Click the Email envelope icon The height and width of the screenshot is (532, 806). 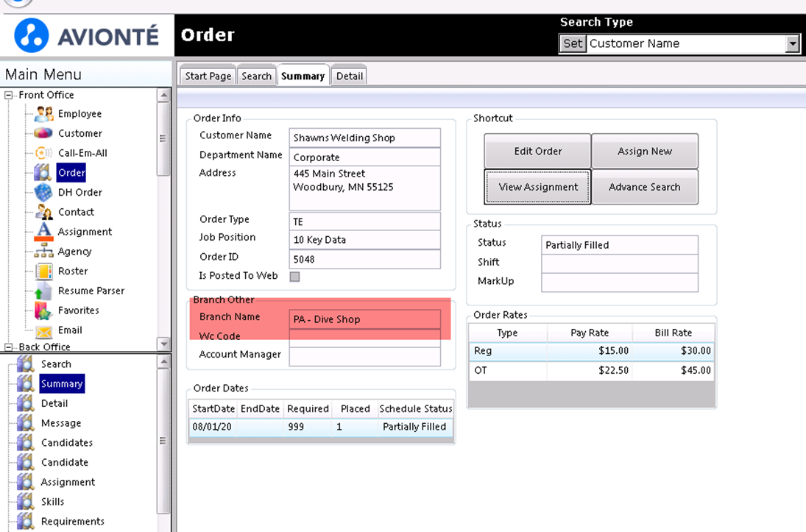[x=43, y=330]
